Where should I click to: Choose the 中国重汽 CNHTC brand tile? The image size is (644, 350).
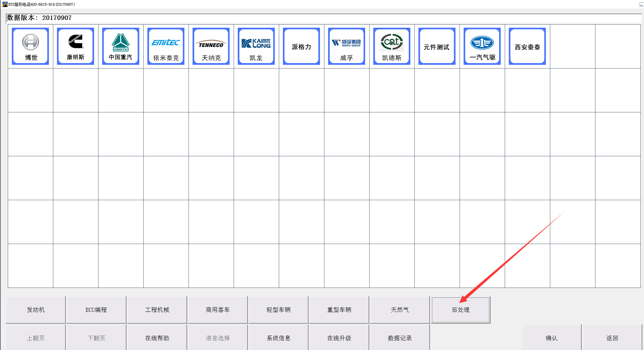point(121,46)
